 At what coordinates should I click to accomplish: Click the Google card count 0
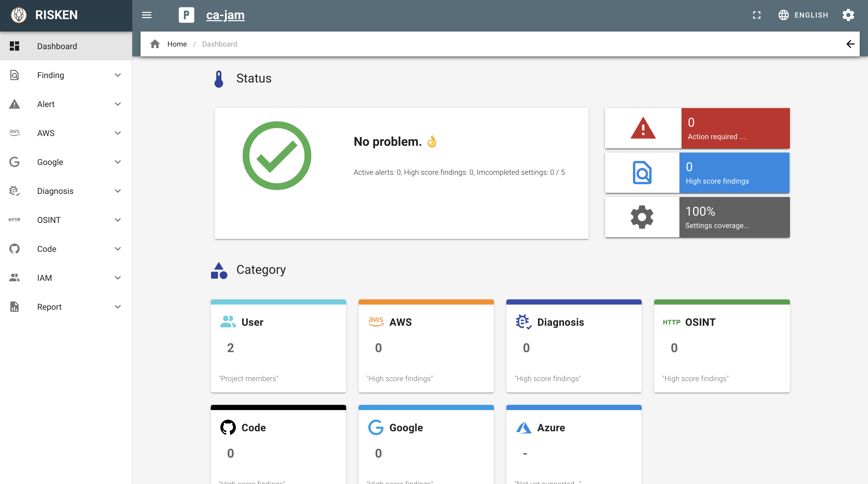coord(378,453)
